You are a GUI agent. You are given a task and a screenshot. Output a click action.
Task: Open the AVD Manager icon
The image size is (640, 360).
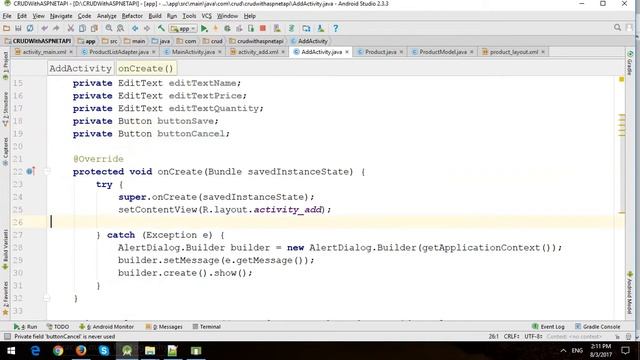point(277,28)
